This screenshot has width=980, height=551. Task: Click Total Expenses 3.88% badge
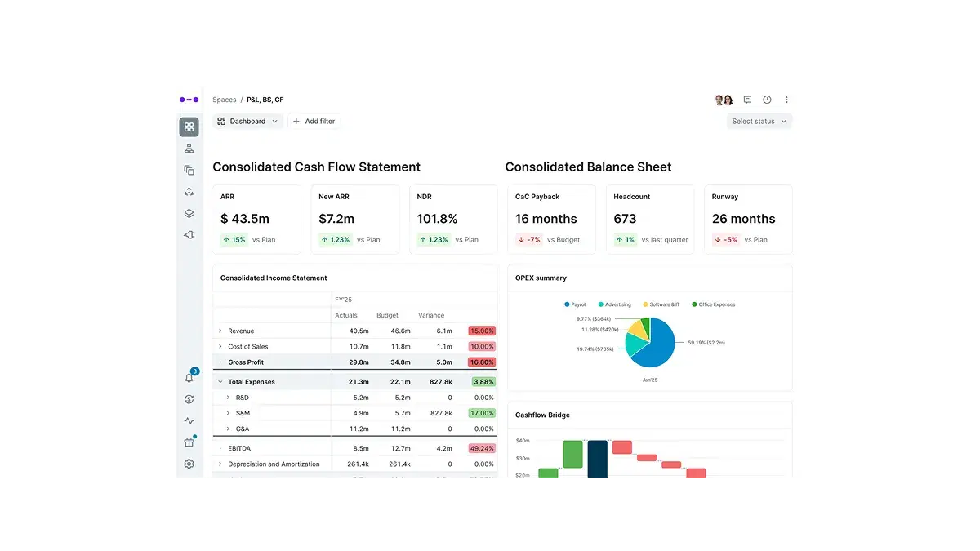pyautogui.click(x=483, y=382)
